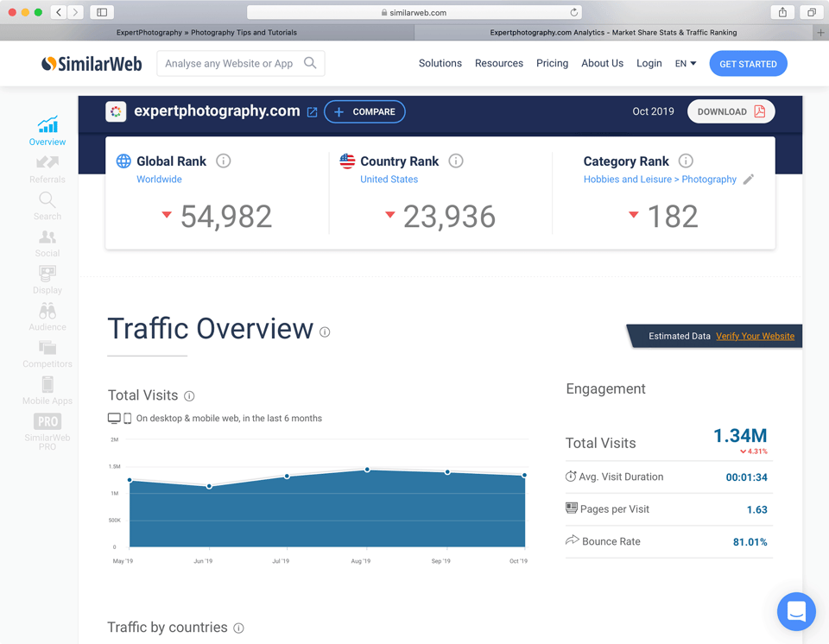Open expertphotography.com via external link icon
This screenshot has height=644, width=829.
(312, 112)
